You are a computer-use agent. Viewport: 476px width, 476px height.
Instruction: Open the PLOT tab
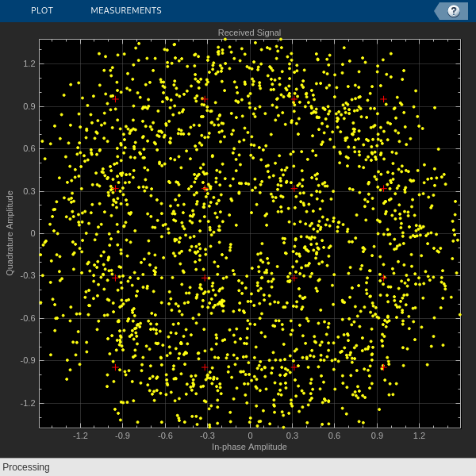tap(42, 10)
